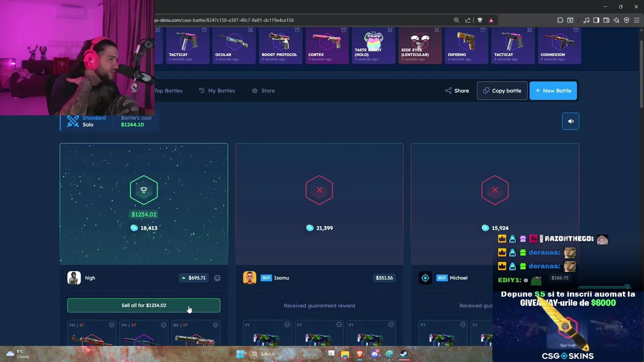The image size is (644, 362).
Task: Click the case box icon on BOOST PROTOCOL card
Action: coord(297,30)
